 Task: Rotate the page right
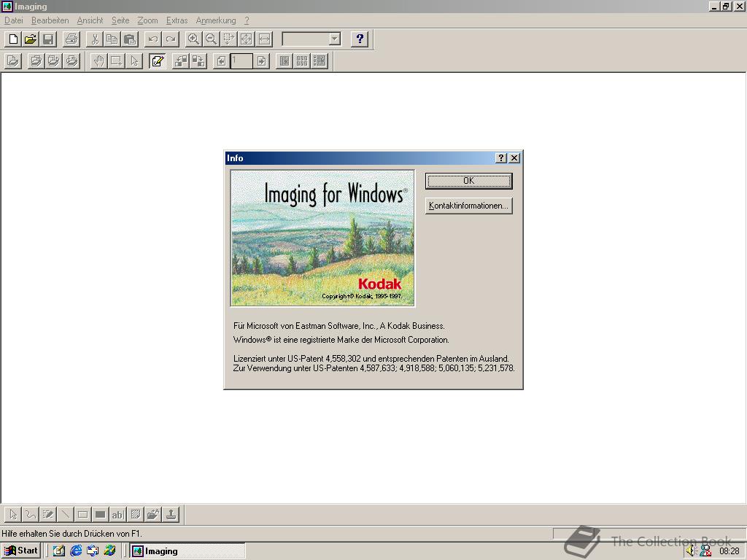click(198, 61)
